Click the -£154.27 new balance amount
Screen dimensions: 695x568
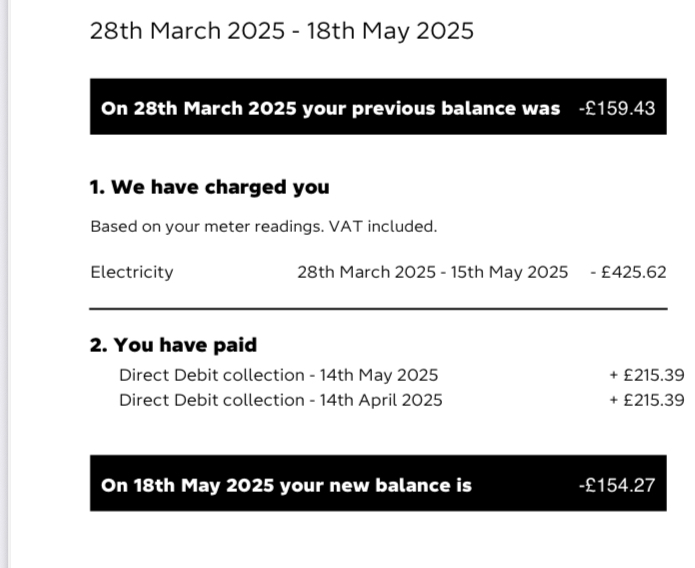click(617, 485)
